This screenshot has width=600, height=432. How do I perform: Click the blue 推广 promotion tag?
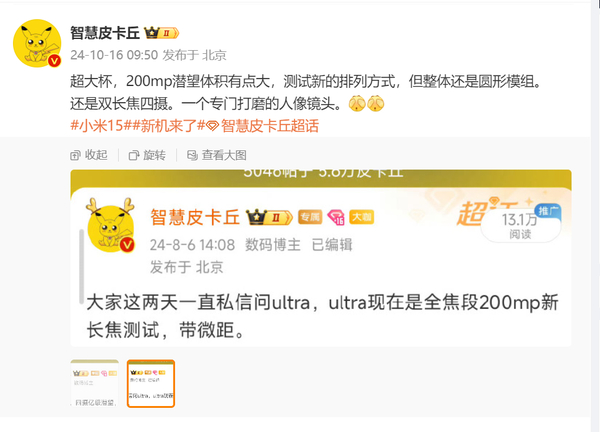[548, 211]
